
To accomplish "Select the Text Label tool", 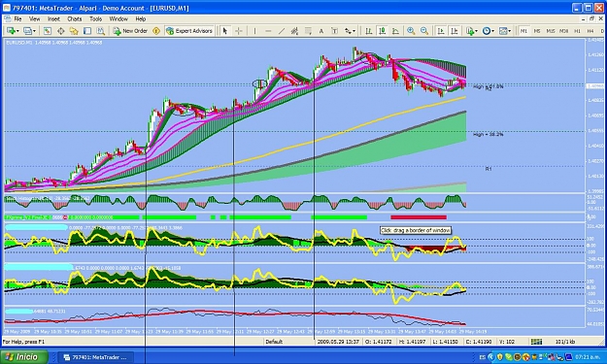I will tap(334, 31).
